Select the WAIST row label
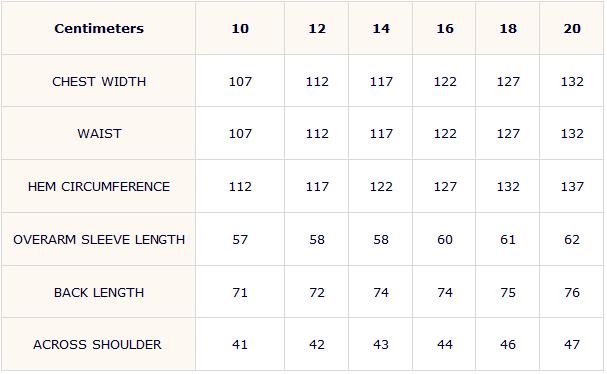 (x=99, y=134)
